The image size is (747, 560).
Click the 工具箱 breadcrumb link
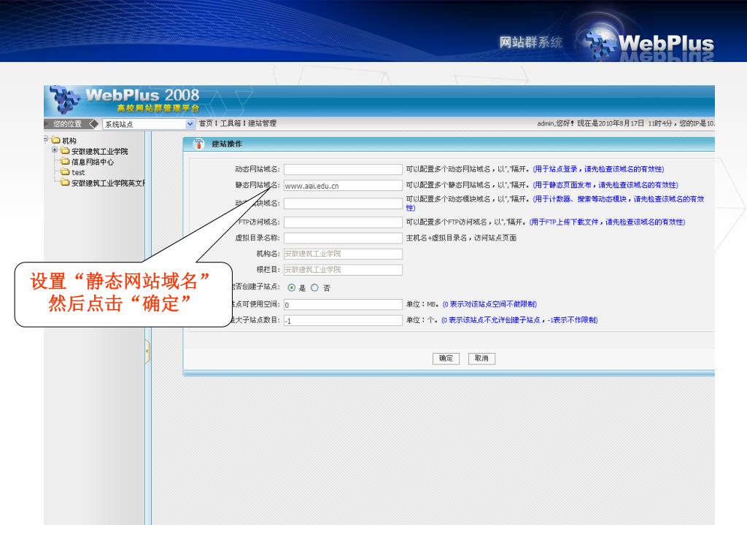pyautogui.click(x=231, y=123)
